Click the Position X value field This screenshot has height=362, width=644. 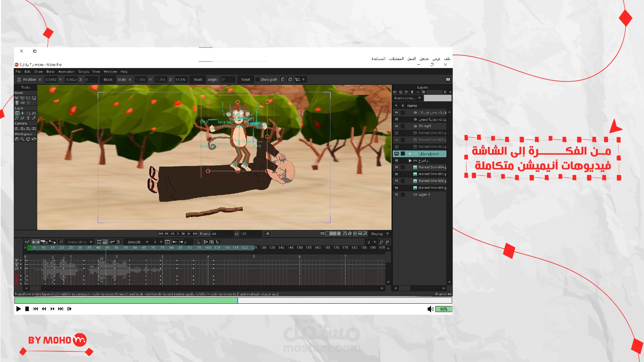point(51,79)
